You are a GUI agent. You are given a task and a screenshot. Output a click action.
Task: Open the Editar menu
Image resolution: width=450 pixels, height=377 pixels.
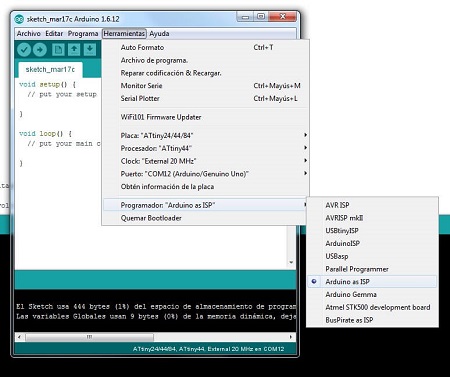coord(54,34)
